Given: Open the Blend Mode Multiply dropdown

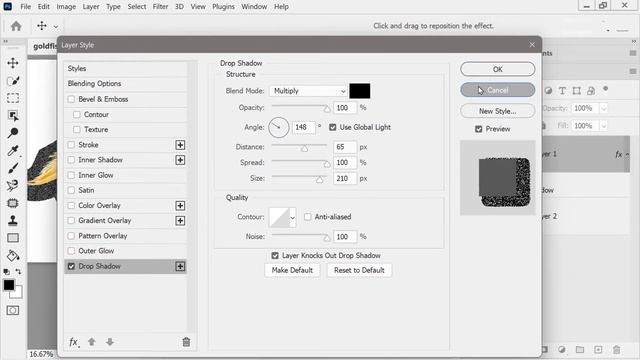Looking at the screenshot, I should pyautogui.click(x=308, y=91).
